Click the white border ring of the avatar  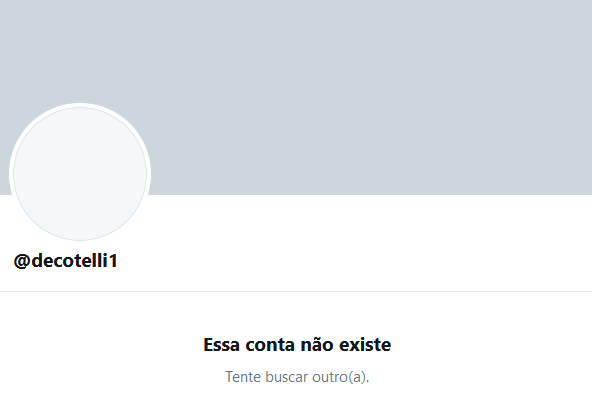(x=80, y=105)
